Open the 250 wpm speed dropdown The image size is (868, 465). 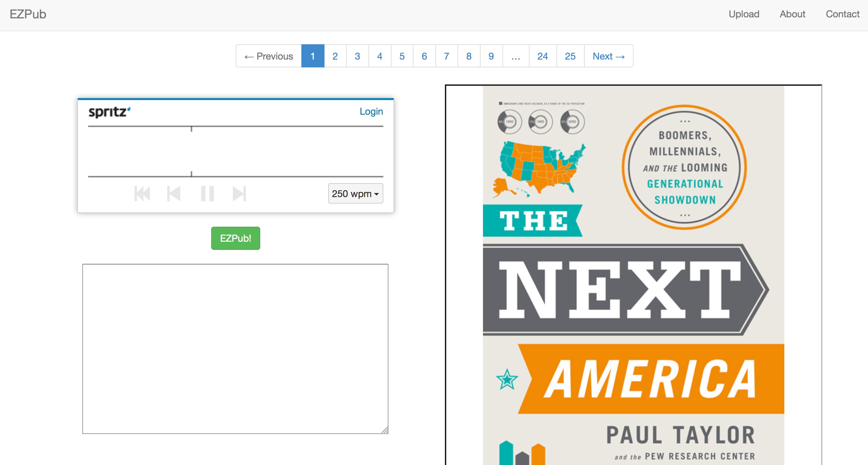(x=355, y=194)
